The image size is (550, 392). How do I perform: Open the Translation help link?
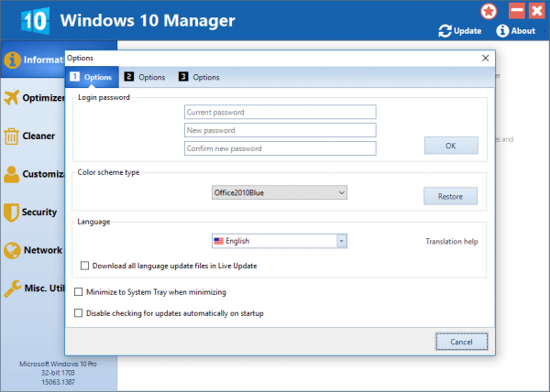click(452, 242)
